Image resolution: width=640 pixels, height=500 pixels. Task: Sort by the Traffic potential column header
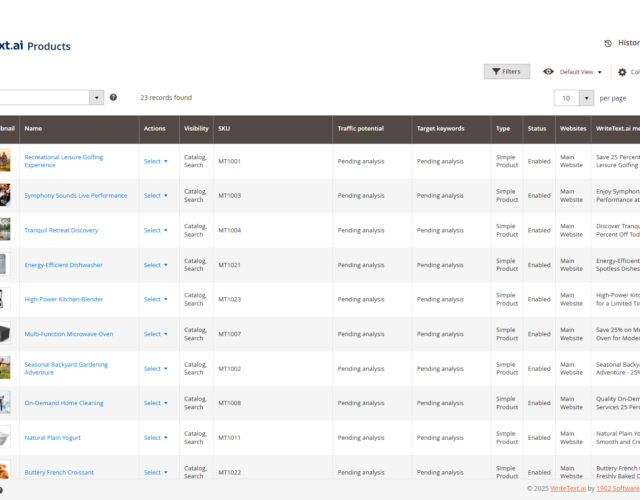click(x=360, y=129)
